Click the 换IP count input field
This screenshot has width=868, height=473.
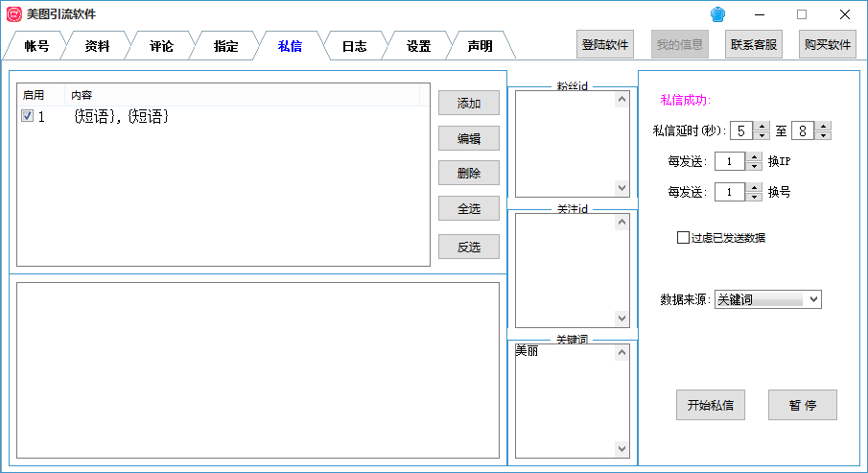[731, 161]
